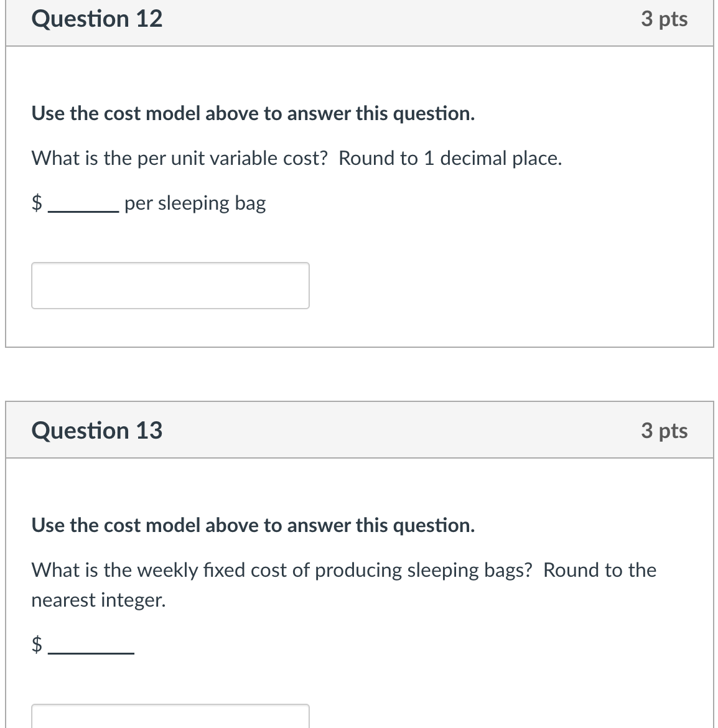The height and width of the screenshot is (728, 718).
Task: Click the underlined blank in Question 13
Action: 92,652
